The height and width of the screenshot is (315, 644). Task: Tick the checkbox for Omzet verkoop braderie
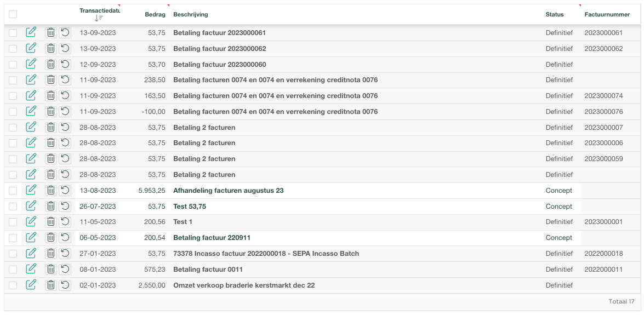(x=13, y=285)
